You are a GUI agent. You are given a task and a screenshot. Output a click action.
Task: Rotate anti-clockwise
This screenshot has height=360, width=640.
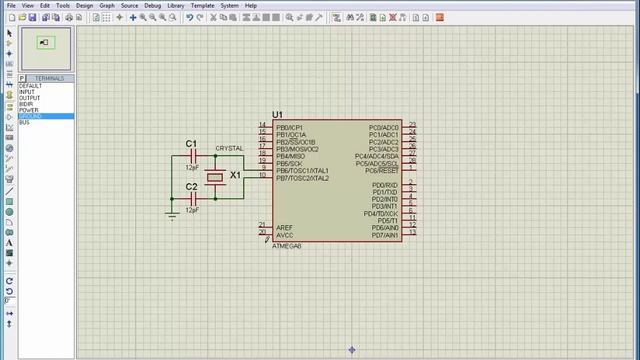9,291
